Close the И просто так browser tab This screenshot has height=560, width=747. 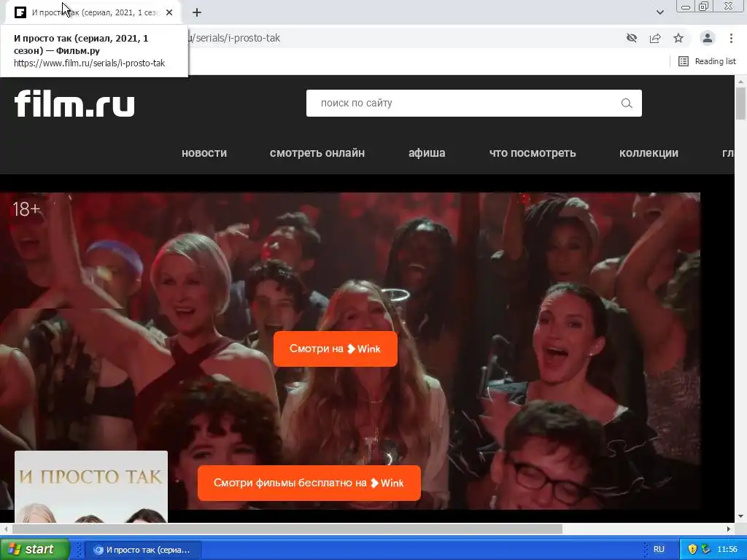[169, 12]
